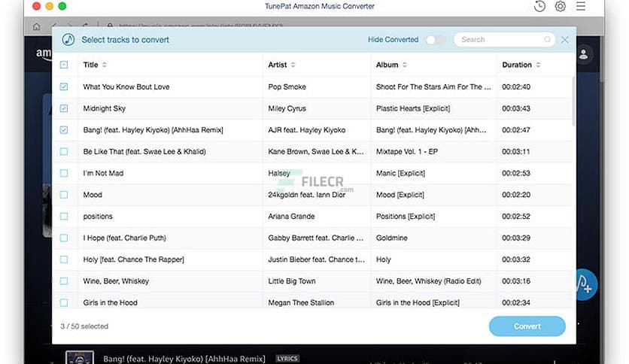Image resolution: width=629 pixels, height=364 pixels.
Task: Click album Manic [Explicit]
Action: [400, 173]
